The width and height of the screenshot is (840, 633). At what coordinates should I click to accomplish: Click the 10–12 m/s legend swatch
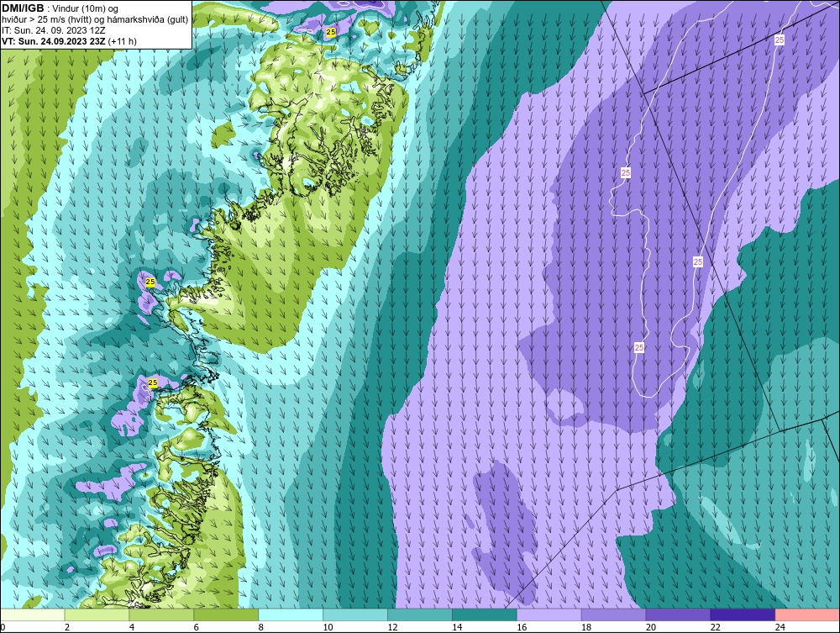tap(355, 615)
